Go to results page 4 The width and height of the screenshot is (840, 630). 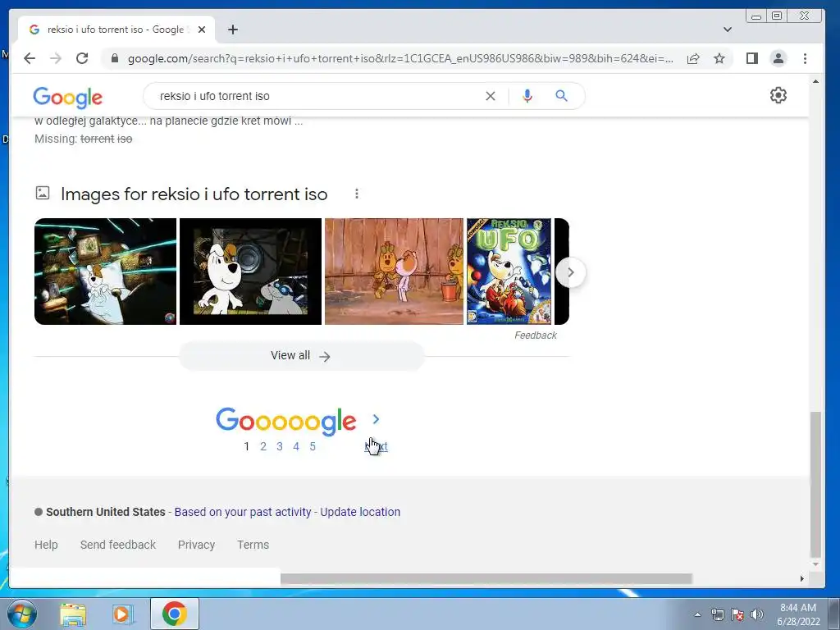click(295, 446)
